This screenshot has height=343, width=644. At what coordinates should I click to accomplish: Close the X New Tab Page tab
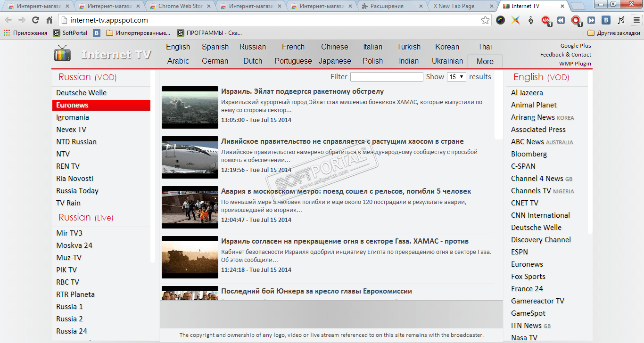click(491, 6)
